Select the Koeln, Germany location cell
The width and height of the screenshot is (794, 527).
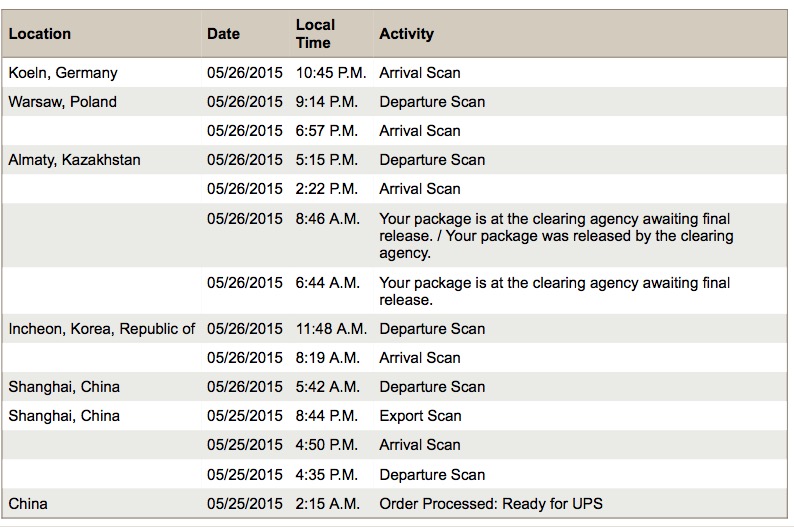pyautogui.click(x=63, y=73)
